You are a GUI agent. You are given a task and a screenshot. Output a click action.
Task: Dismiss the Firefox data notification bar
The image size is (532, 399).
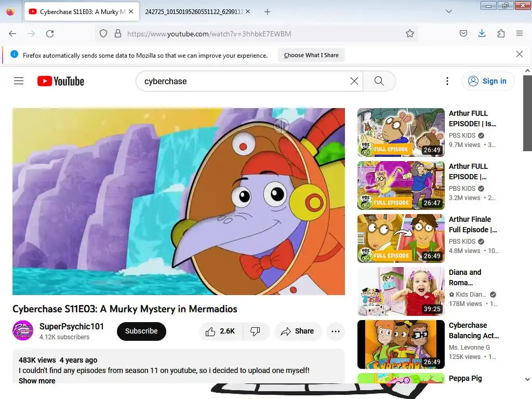pos(520,54)
